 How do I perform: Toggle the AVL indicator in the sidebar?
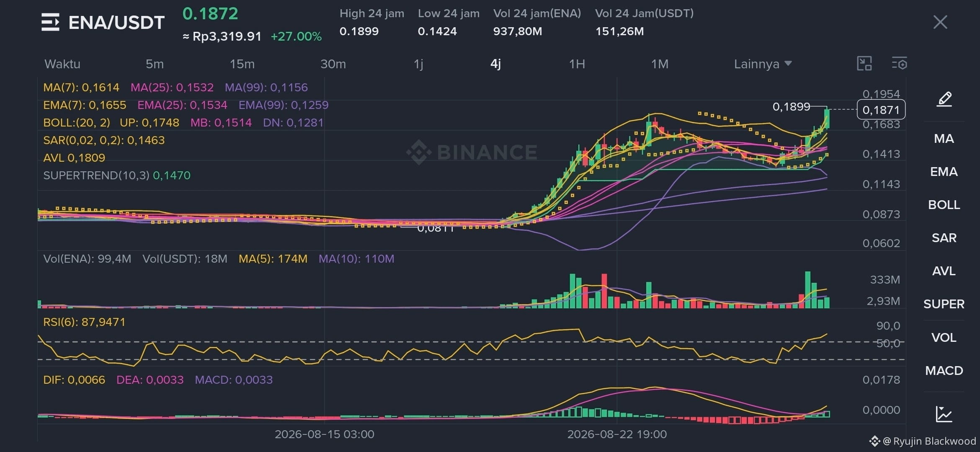[x=944, y=271]
